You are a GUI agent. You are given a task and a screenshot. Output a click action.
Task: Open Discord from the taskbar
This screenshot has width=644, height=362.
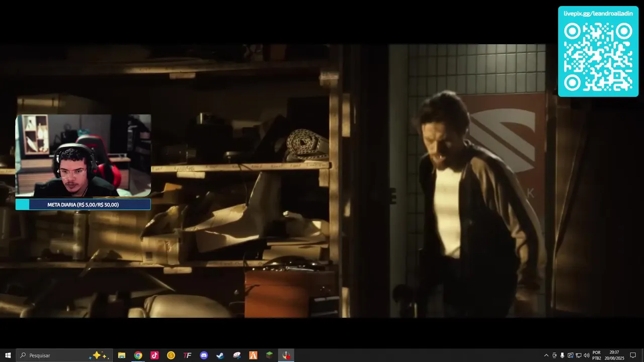click(204, 355)
